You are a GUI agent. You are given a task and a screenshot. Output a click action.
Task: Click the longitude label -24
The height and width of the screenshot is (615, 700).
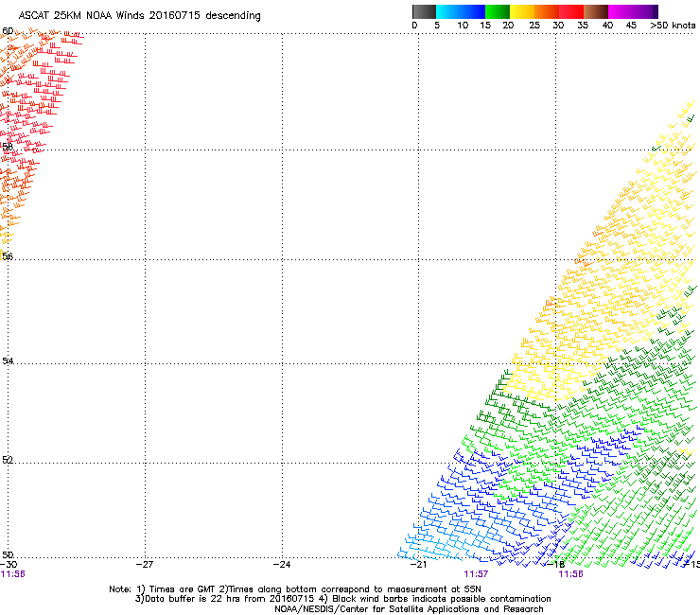pos(282,565)
